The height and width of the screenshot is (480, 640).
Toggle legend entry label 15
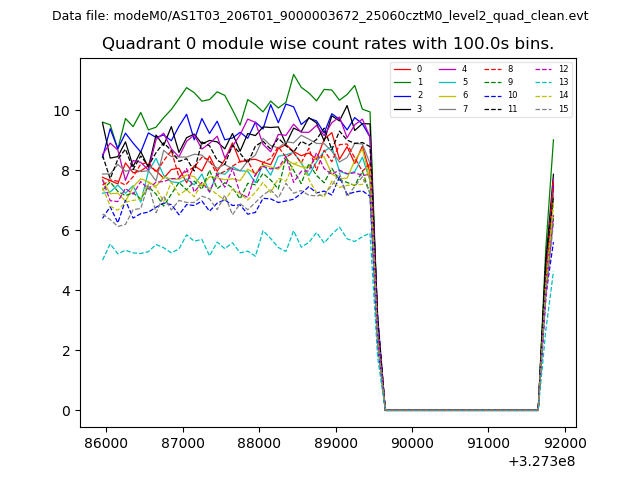tap(563, 108)
